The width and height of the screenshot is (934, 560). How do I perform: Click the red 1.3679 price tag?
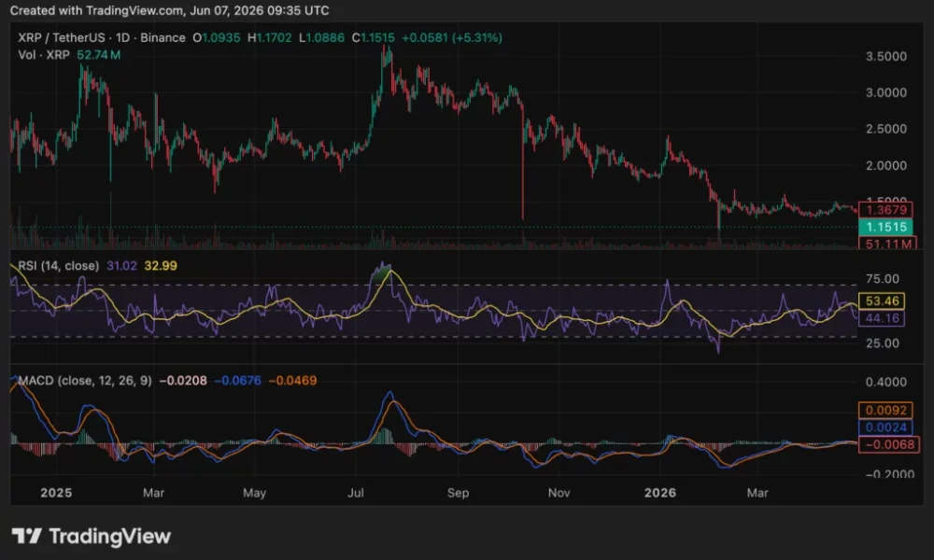click(885, 209)
